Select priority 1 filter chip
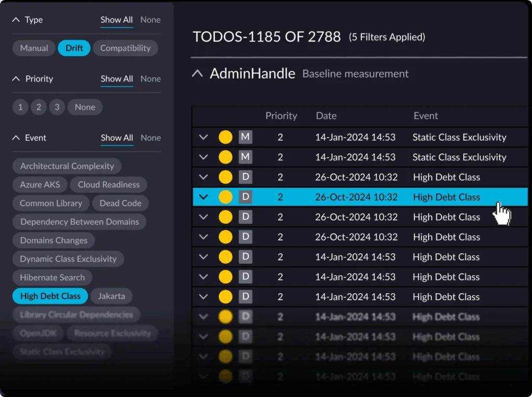The height and width of the screenshot is (397, 532). (x=20, y=107)
